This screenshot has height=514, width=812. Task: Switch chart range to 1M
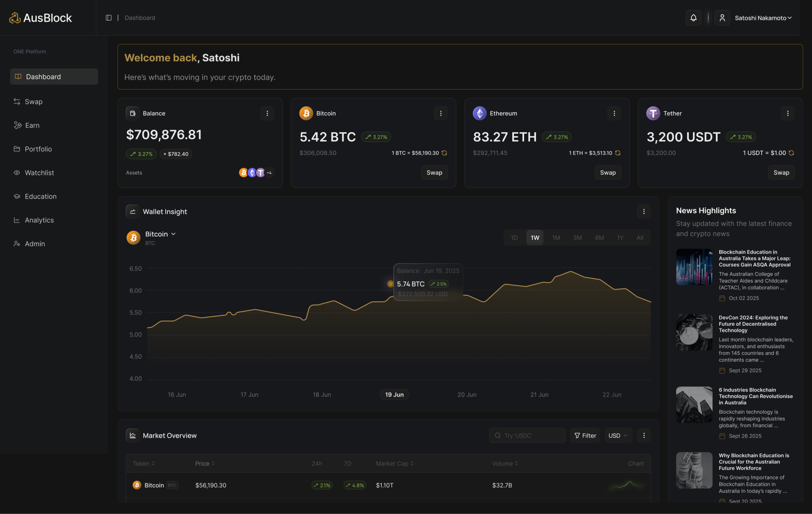[x=556, y=238]
